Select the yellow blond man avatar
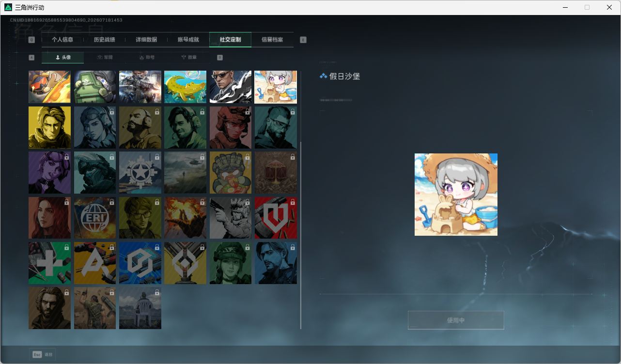This screenshot has height=364, width=621. coord(49,127)
